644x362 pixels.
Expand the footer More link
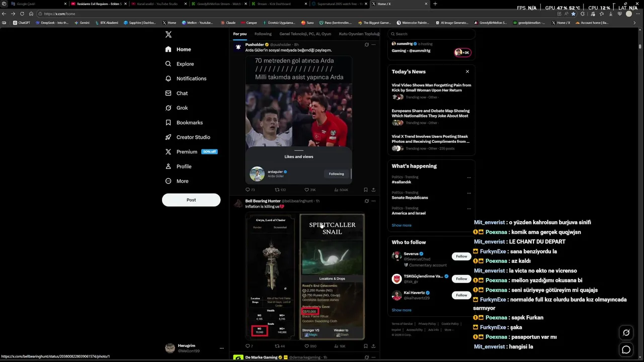tap(449, 330)
